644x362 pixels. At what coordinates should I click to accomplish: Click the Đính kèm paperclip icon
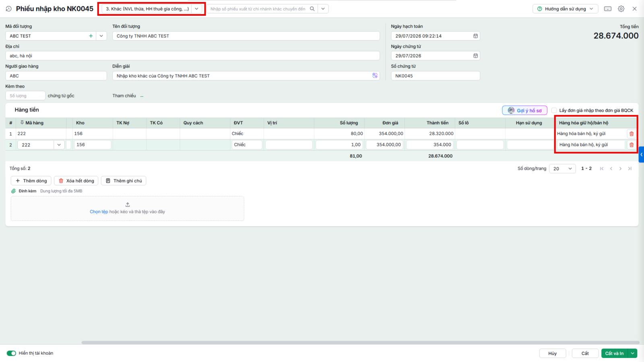click(13, 191)
